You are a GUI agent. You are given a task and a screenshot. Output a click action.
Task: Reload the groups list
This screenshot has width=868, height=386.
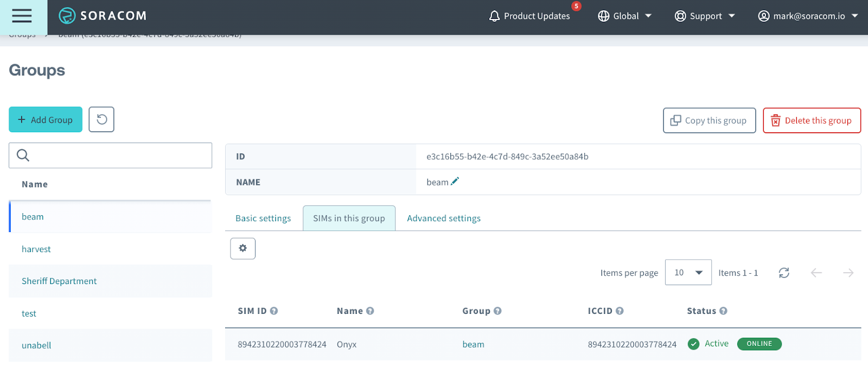pos(101,119)
